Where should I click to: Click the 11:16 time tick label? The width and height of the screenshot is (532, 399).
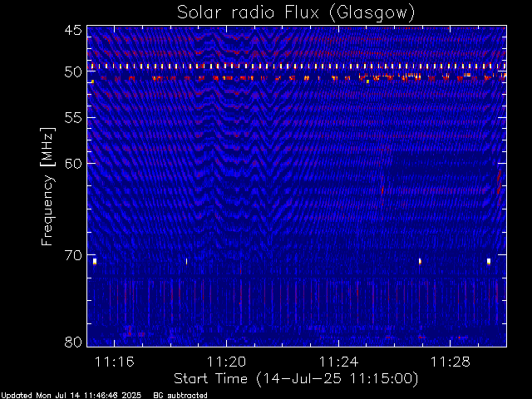pyautogui.click(x=115, y=362)
